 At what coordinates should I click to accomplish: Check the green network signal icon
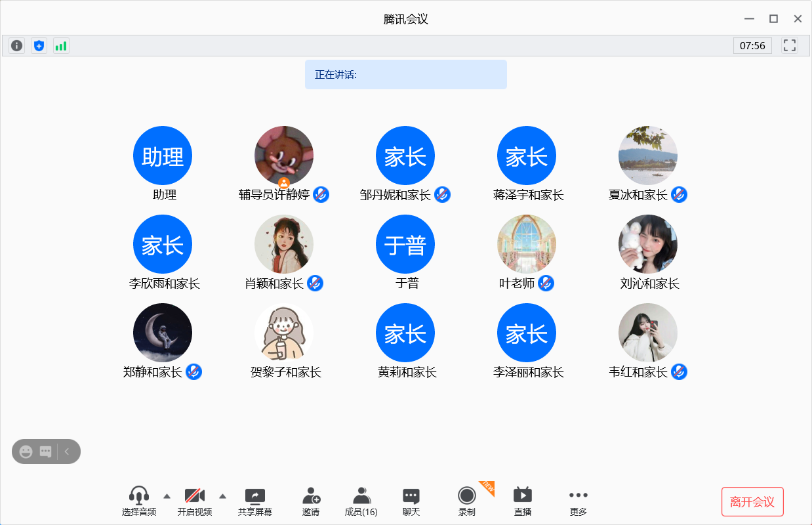pyautogui.click(x=61, y=45)
